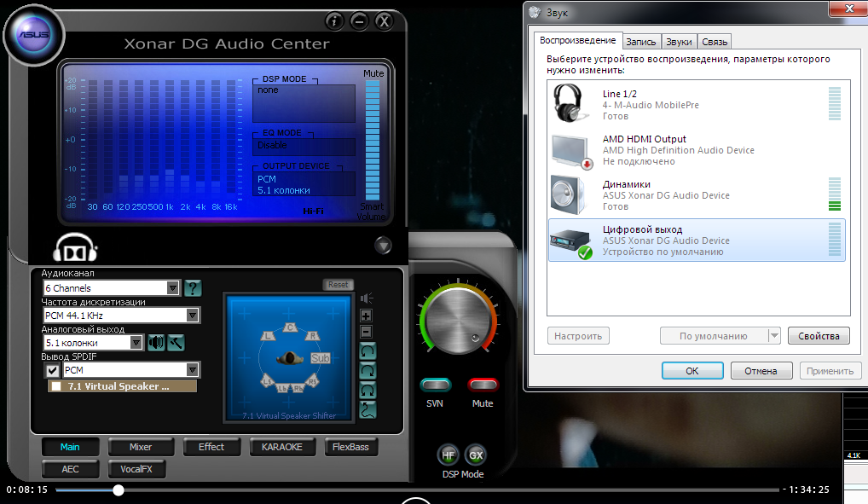Click the plus icon beside the speaker shifter
The width and height of the screenshot is (868, 504).
point(367,316)
